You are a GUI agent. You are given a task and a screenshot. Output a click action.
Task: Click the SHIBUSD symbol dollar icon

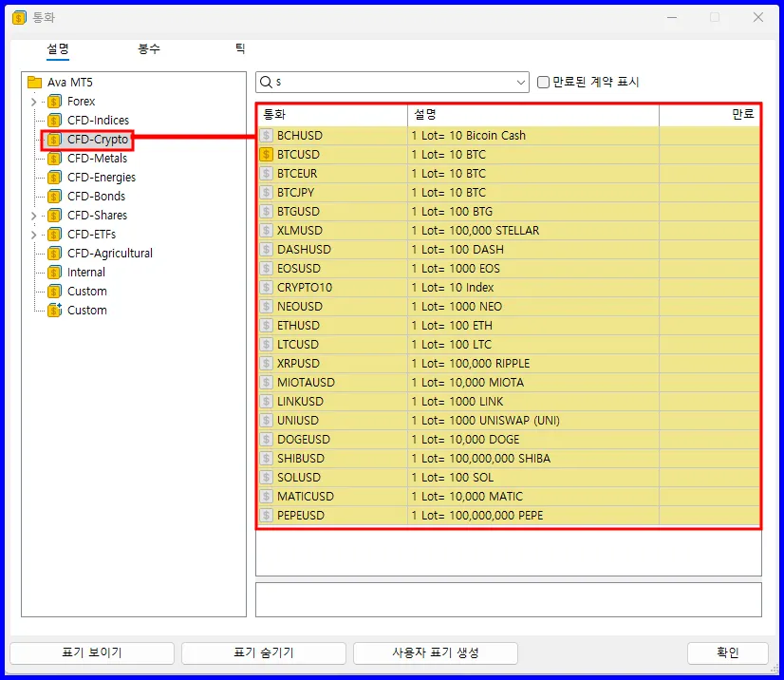[x=266, y=459]
